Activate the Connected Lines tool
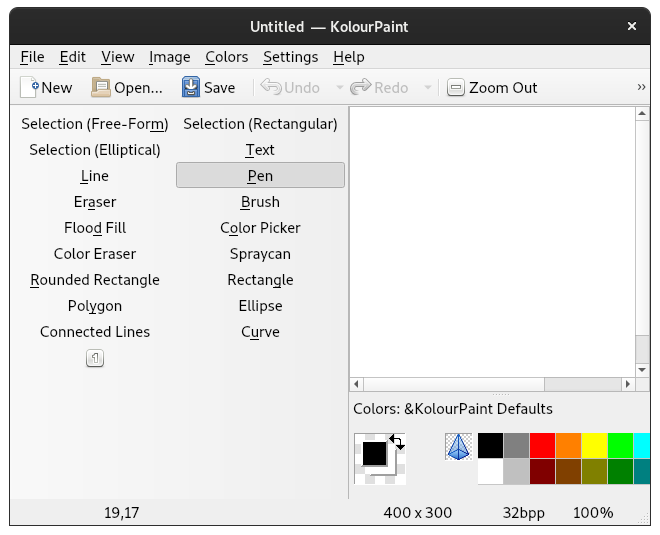 coord(95,332)
